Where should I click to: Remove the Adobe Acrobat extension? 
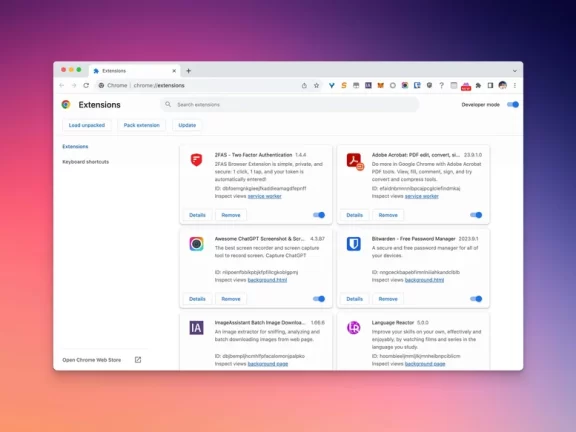click(x=388, y=215)
